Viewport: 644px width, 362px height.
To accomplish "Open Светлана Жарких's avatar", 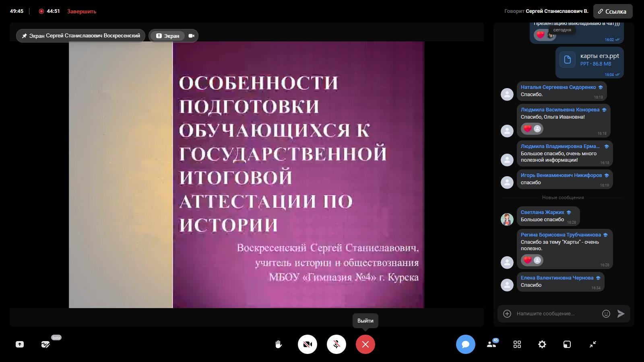I will click(507, 219).
